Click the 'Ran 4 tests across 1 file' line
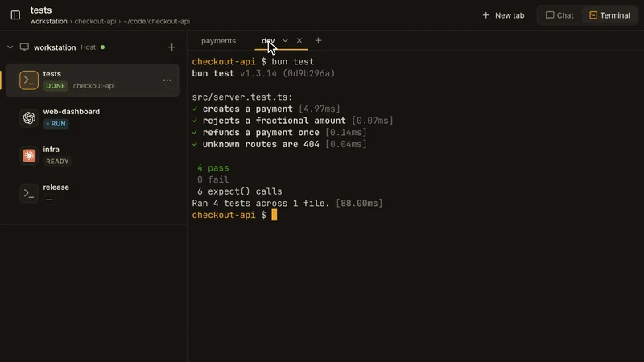Screen dimensions: 644x362 (x=287, y=204)
